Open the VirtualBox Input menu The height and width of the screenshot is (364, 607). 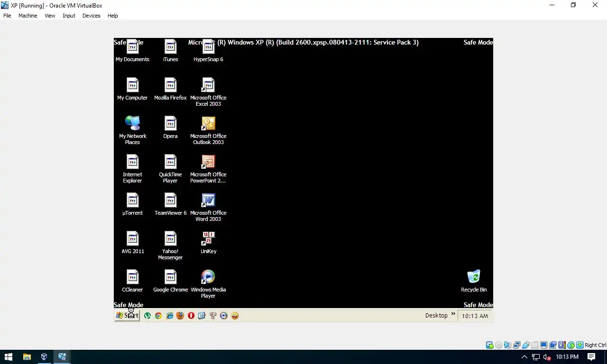69,16
